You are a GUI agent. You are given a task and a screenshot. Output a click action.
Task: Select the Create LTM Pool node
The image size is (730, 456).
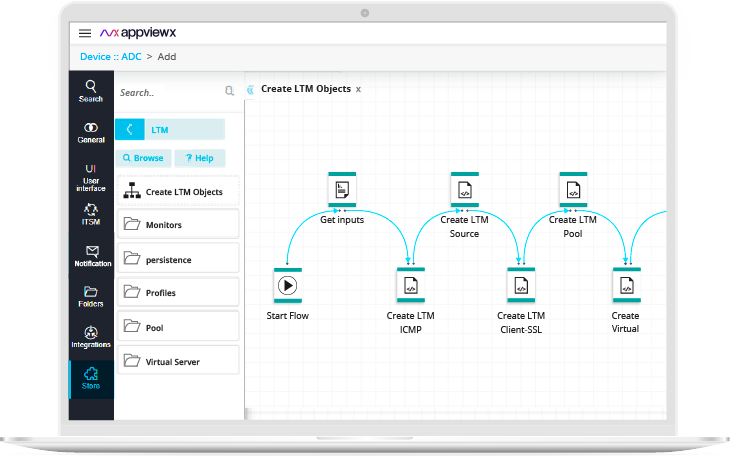click(x=572, y=190)
